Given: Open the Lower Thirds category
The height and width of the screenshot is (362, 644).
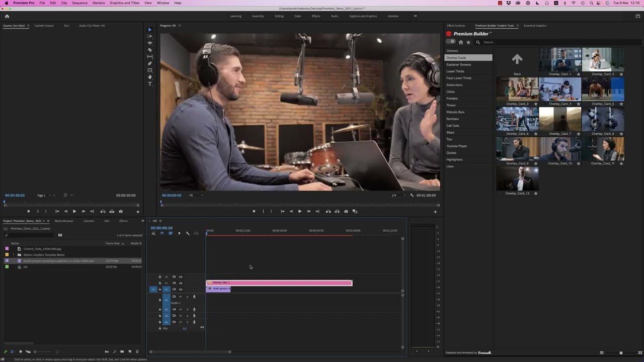Looking at the screenshot, I should [455, 71].
